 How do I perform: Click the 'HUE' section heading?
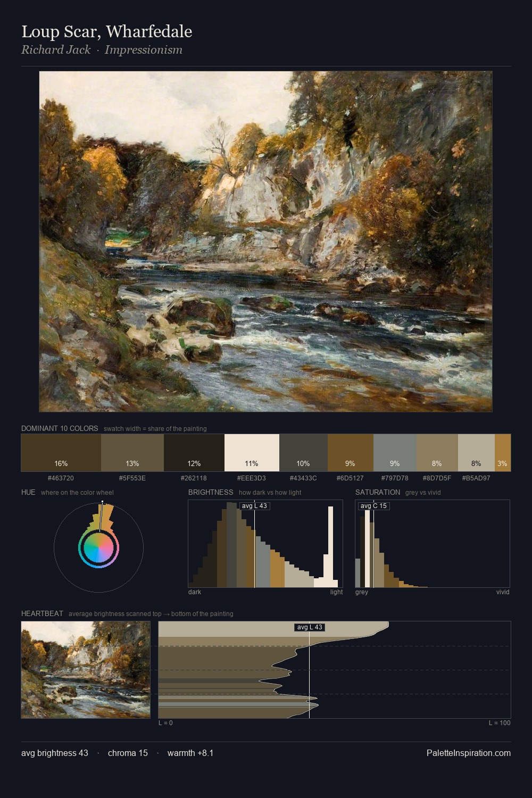(28, 492)
